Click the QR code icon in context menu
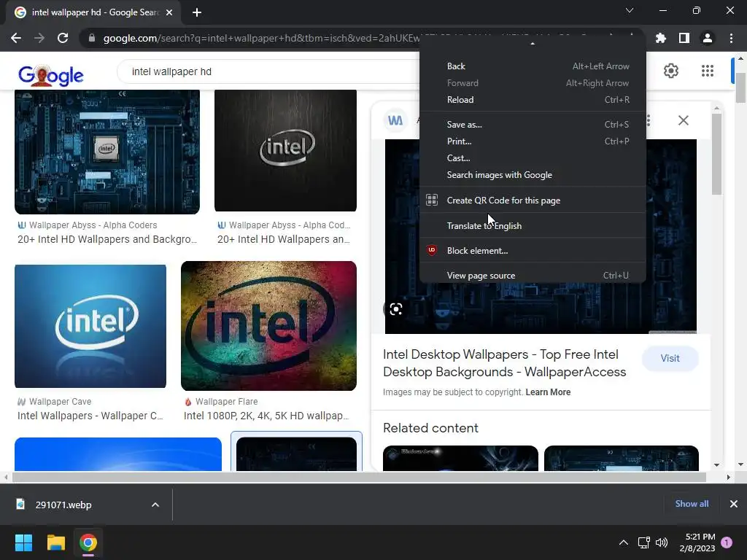Screen dimensions: 747x560 point(432,200)
